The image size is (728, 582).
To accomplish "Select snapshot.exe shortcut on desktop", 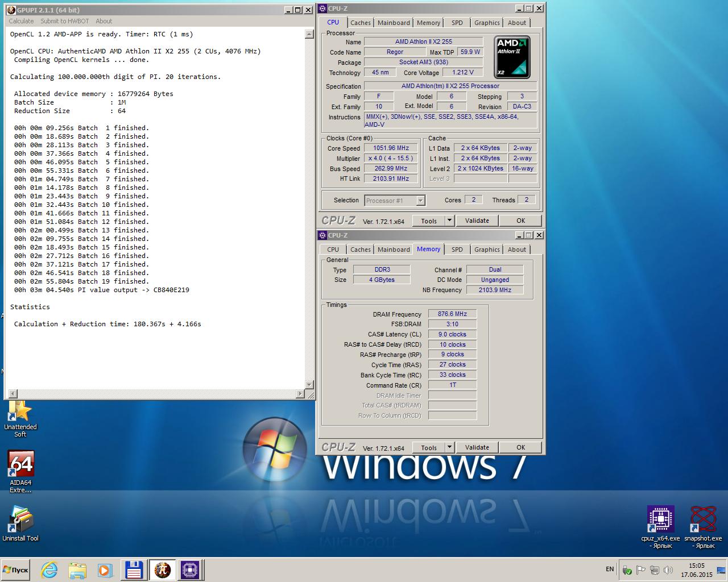I will tap(703, 527).
